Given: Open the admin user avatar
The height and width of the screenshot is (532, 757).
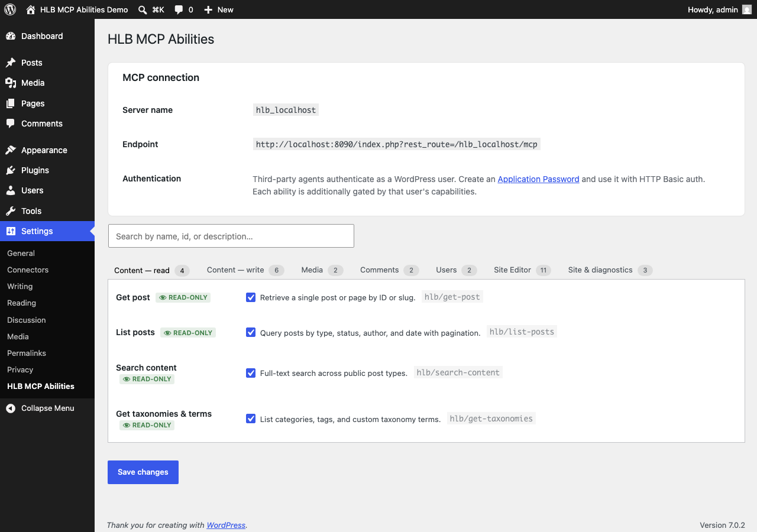Looking at the screenshot, I should point(747,9).
